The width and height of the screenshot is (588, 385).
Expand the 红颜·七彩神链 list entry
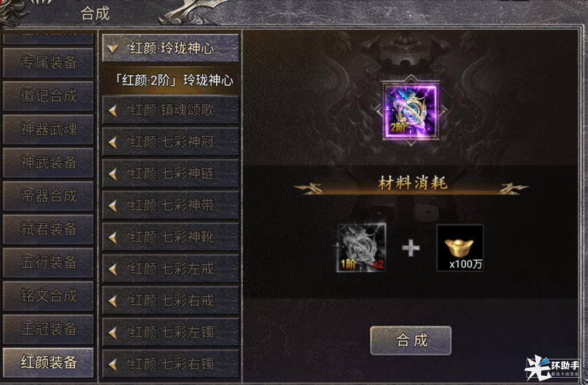point(171,174)
